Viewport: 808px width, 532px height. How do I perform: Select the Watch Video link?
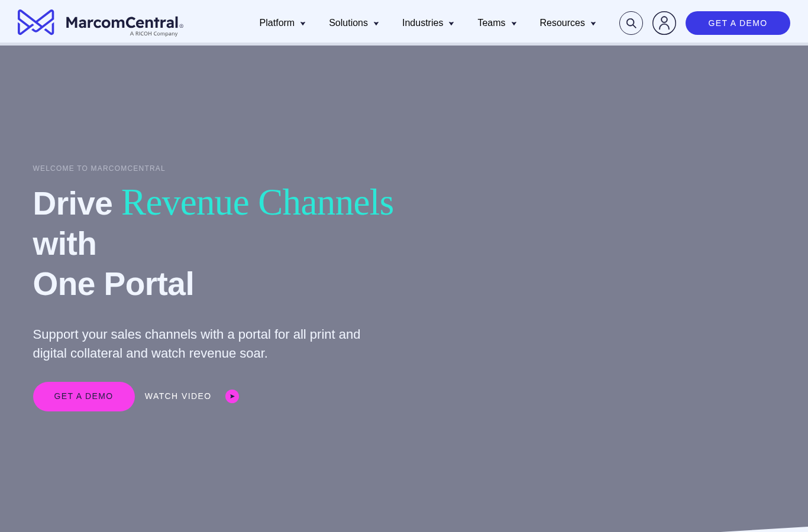tap(178, 396)
